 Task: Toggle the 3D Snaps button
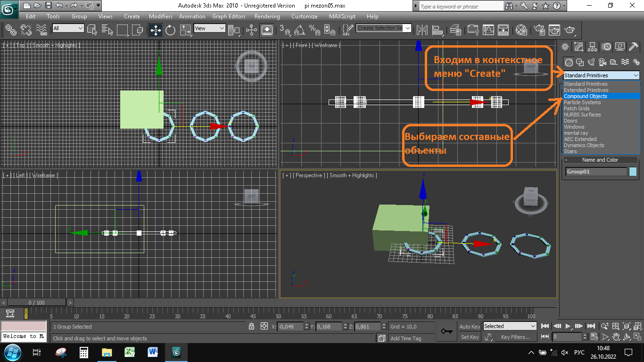285,30
